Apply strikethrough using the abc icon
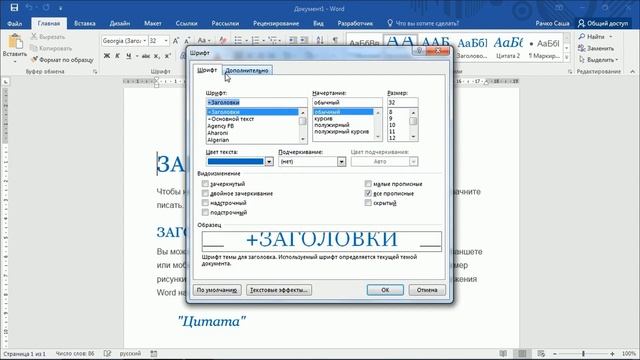 (x=146, y=56)
